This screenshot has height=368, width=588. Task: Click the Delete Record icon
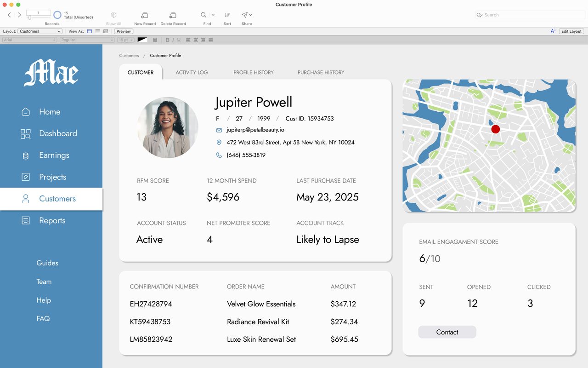[173, 15]
